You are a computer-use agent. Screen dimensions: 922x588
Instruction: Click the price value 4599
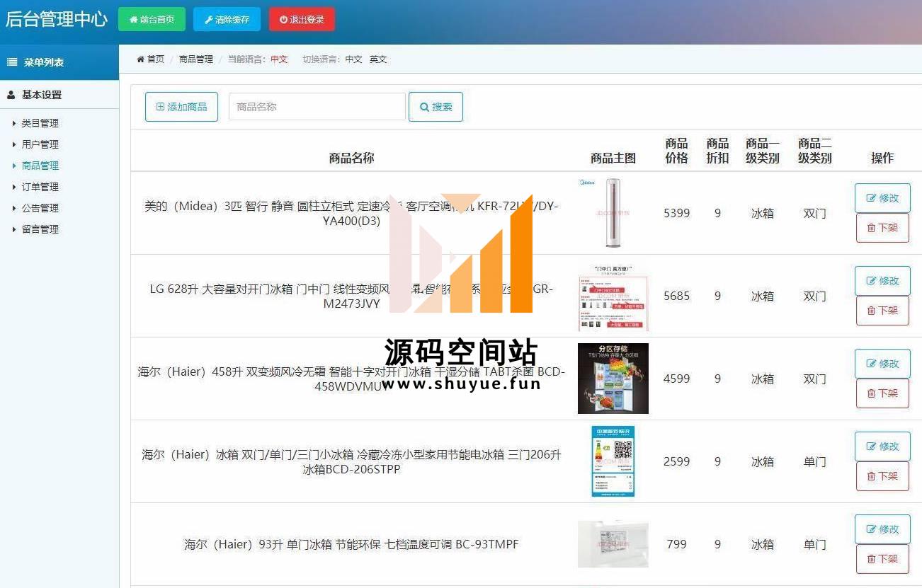676,379
